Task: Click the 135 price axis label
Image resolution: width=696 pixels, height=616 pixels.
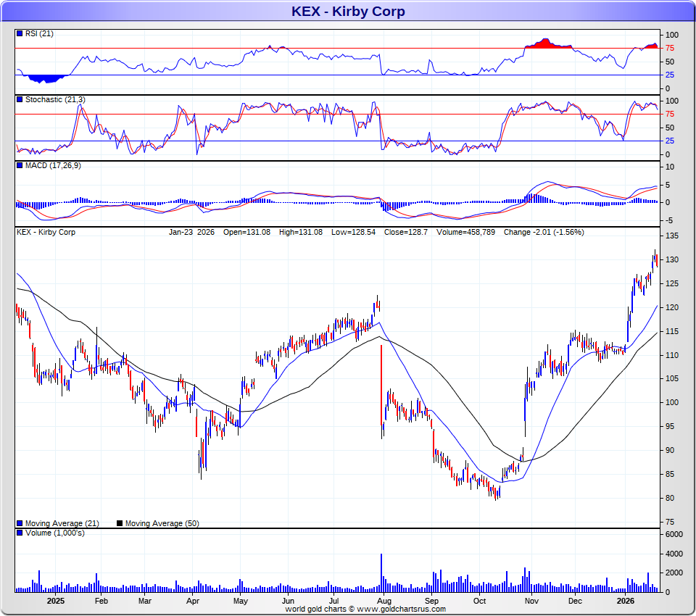Action: pyautogui.click(x=672, y=236)
